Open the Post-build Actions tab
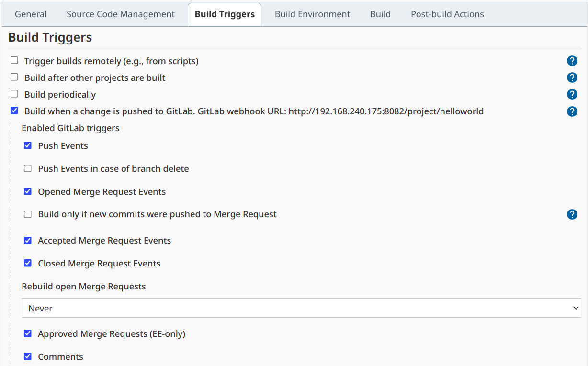Image resolution: width=588 pixels, height=366 pixels. tap(447, 14)
